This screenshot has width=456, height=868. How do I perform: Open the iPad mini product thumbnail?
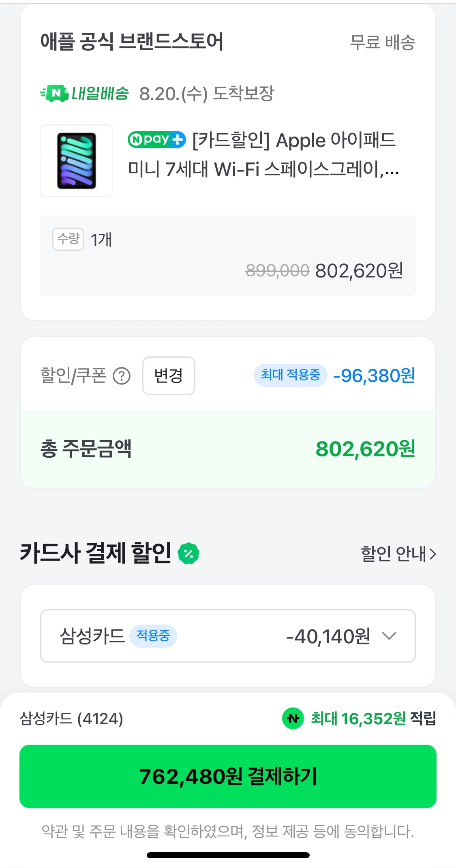click(77, 161)
